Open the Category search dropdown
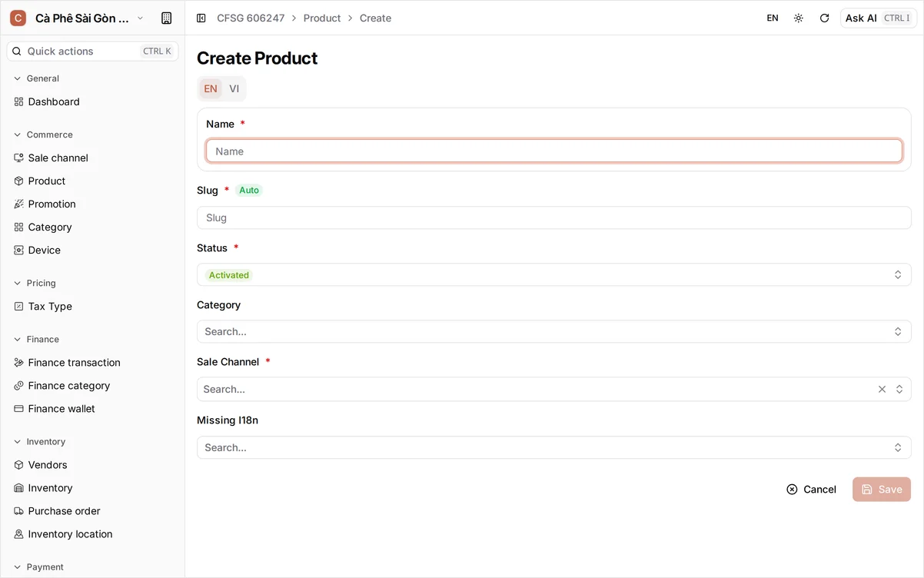 point(554,331)
